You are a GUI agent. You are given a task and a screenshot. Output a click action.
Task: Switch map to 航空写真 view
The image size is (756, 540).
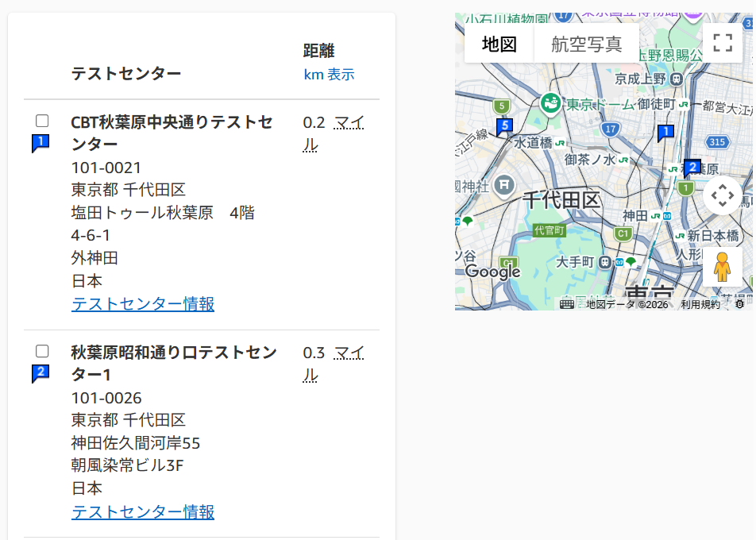[586, 44]
